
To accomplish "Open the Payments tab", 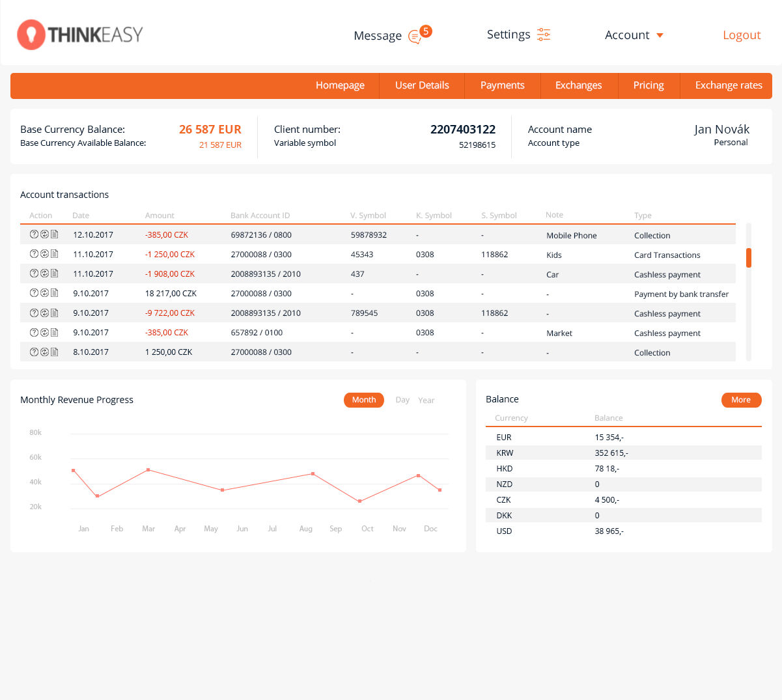I will [502, 85].
